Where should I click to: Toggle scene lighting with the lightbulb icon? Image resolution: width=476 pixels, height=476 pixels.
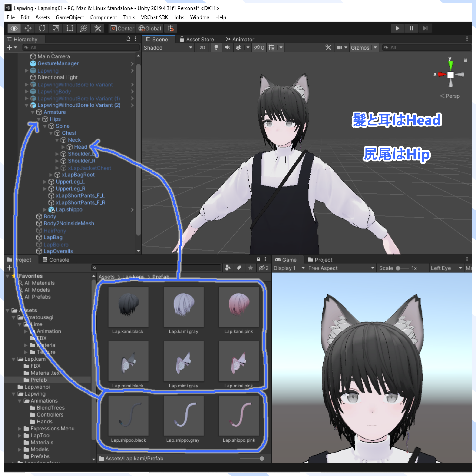point(216,48)
